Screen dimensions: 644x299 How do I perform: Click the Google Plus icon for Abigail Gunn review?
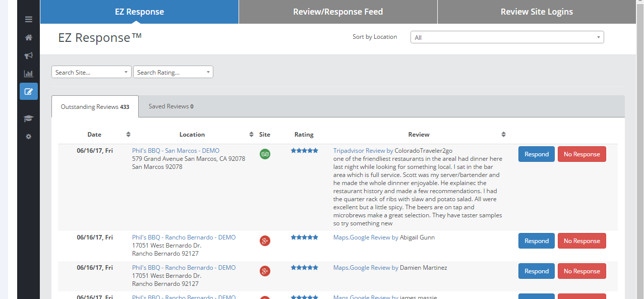(x=265, y=241)
